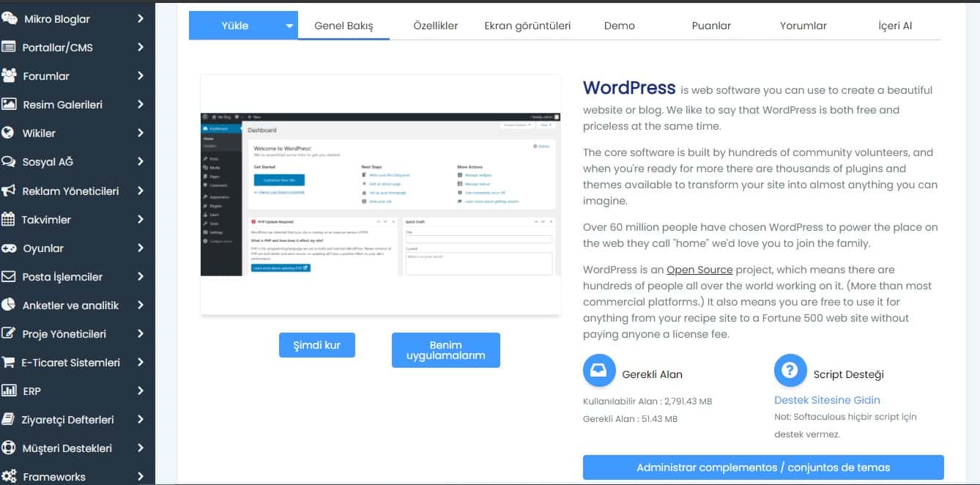The image size is (980, 485).
Task: Expand the Proje Yöneticileri category chevron
Action: pyautogui.click(x=141, y=334)
